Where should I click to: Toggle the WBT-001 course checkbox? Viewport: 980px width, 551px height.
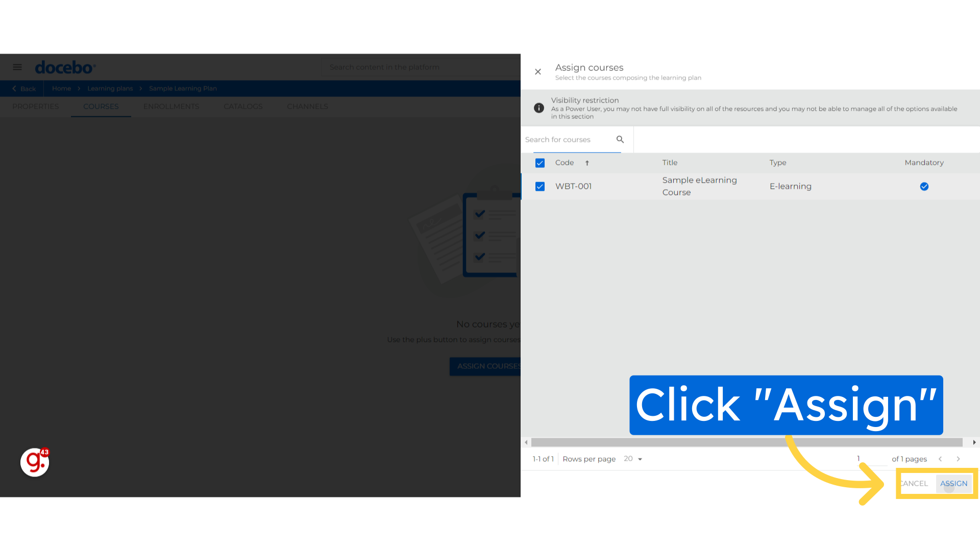point(540,186)
